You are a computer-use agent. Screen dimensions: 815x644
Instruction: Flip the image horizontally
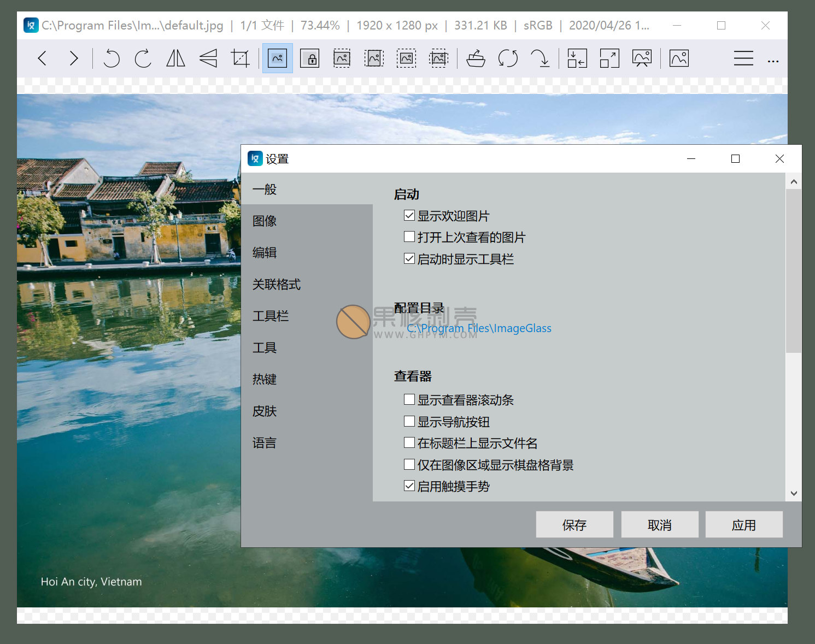point(175,58)
